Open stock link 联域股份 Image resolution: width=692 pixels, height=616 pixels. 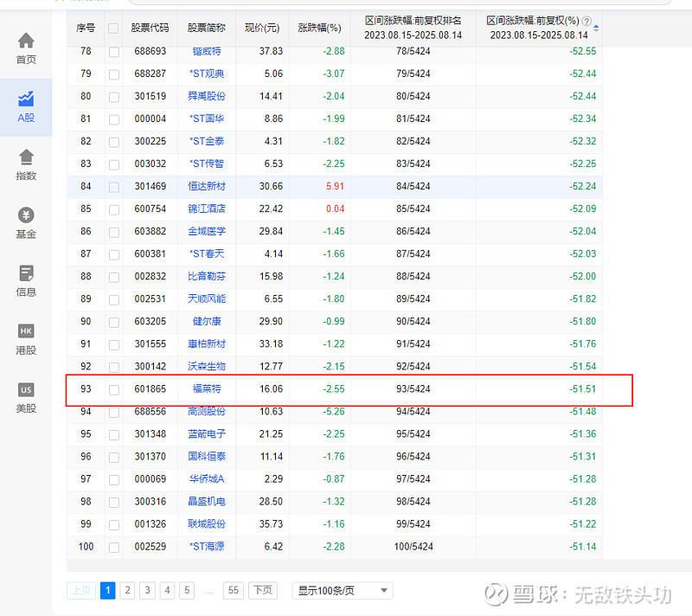[x=207, y=523]
